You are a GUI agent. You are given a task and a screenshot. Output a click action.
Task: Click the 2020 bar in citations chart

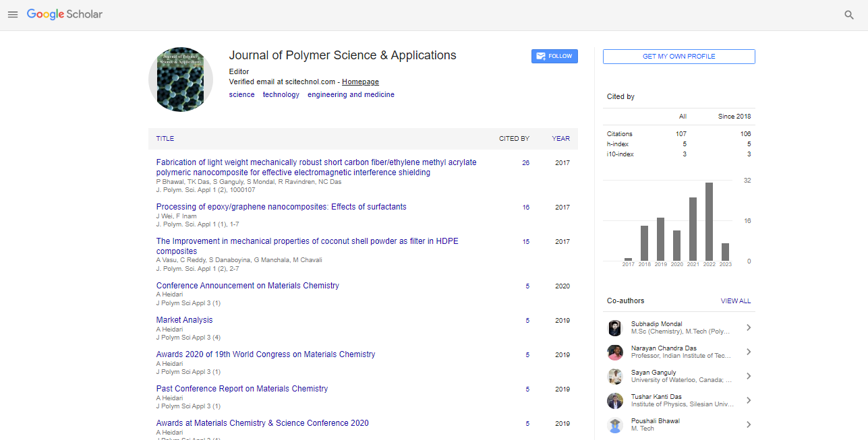click(677, 246)
